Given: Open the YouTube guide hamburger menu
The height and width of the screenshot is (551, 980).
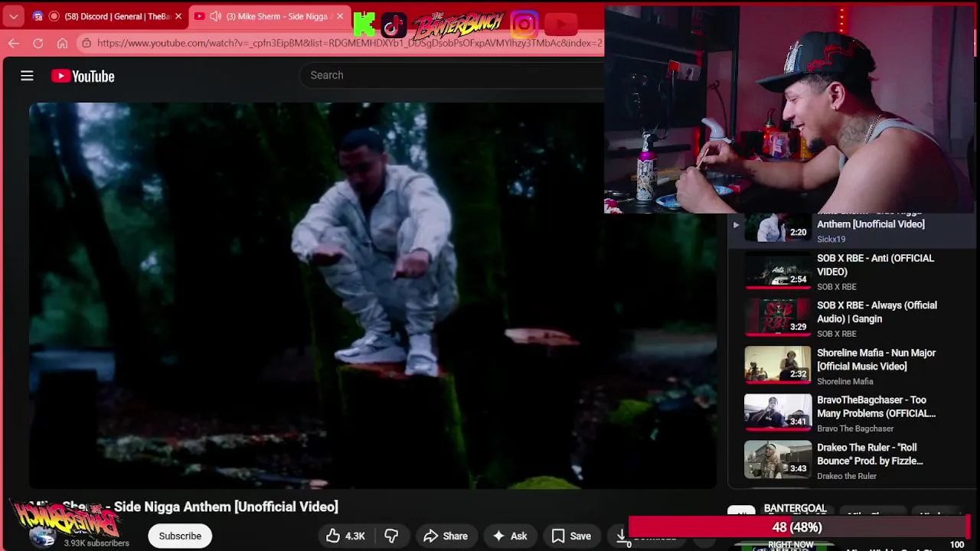Looking at the screenshot, I should point(27,76).
